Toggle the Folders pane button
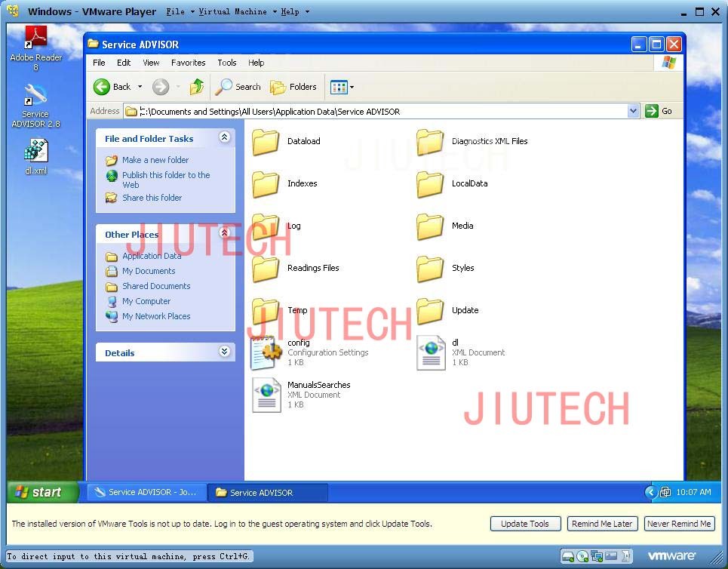The width and height of the screenshot is (728, 569). (x=293, y=87)
